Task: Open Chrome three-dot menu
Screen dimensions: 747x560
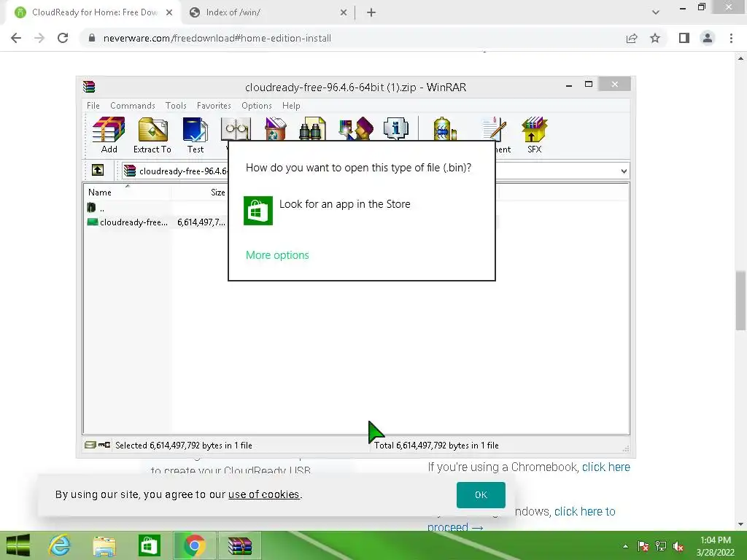Action: (731, 38)
